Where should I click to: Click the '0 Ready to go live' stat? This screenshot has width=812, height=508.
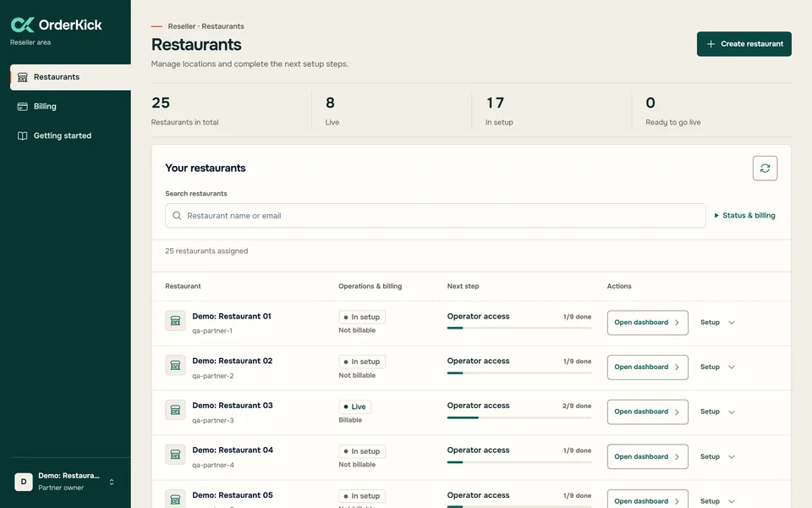pos(672,111)
